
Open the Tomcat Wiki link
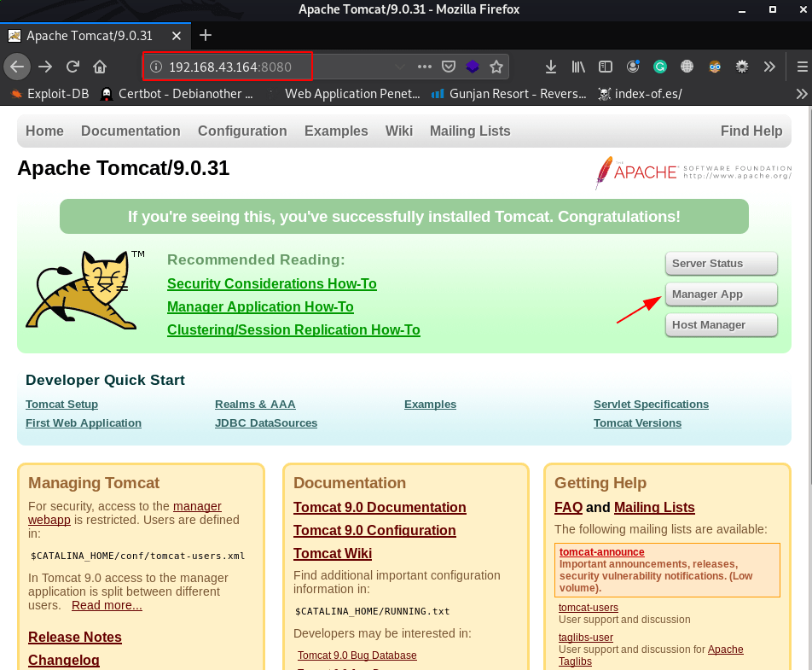(x=333, y=553)
